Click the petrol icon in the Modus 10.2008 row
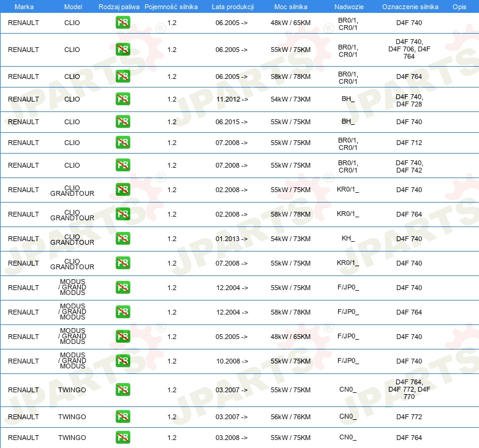Viewport: 479px width, 448px height. [x=123, y=361]
